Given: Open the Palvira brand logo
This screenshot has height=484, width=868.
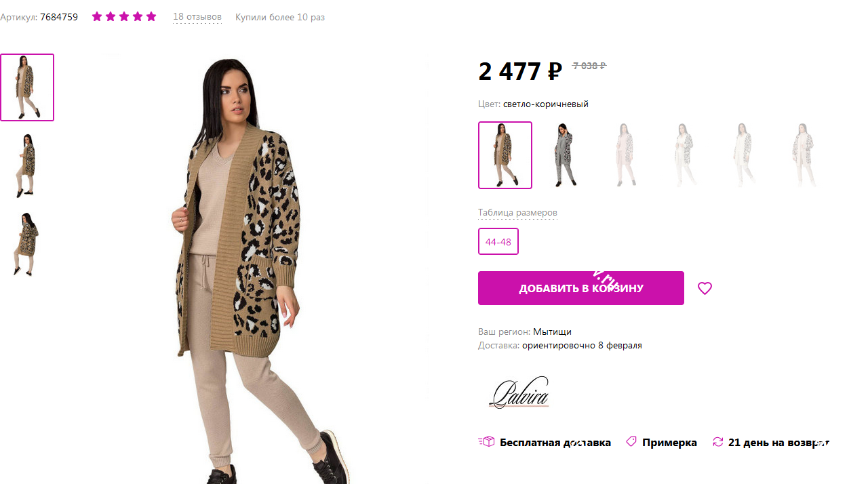Looking at the screenshot, I should tap(519, 392).
